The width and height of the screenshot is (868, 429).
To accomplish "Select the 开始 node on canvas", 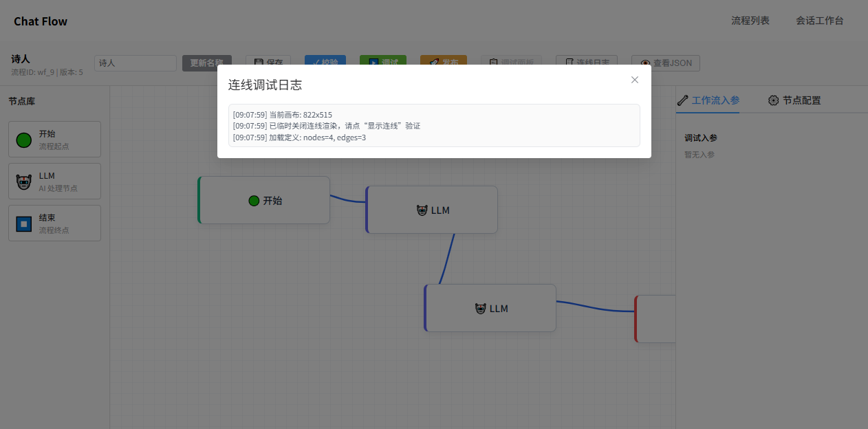I will tap(264, 200).
